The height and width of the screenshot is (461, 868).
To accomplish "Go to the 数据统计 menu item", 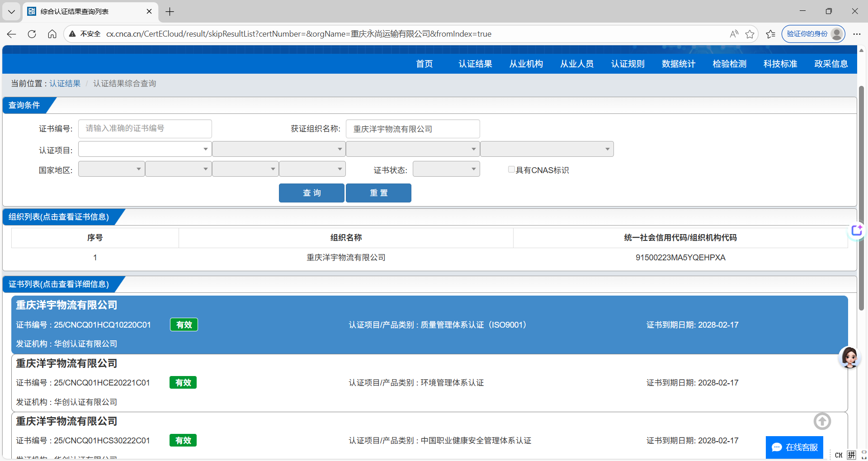I will 678,64.
